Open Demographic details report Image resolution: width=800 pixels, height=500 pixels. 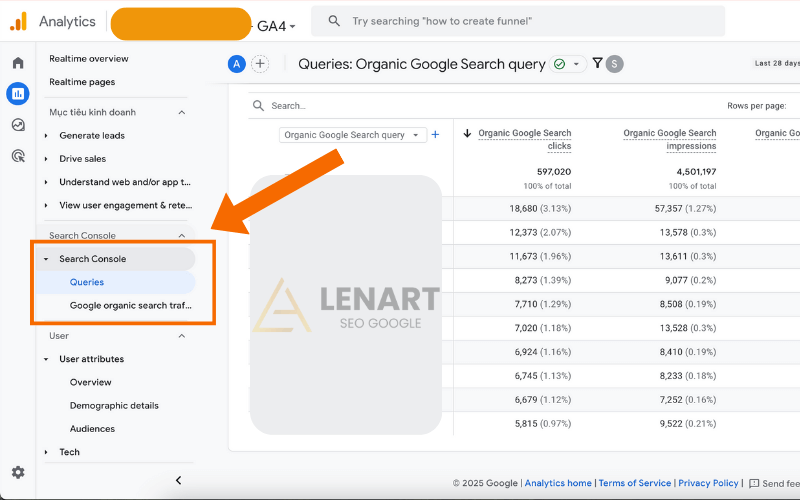pyautogui.click(x=114, y=406)
